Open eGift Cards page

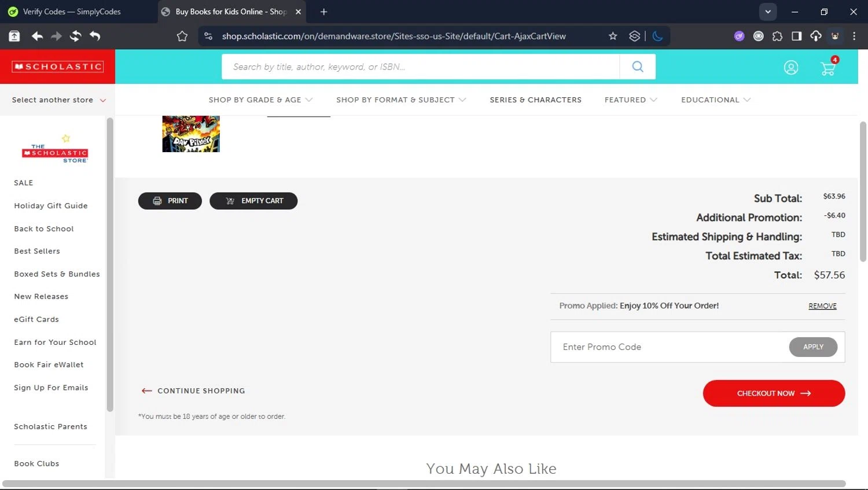pos(36,319)
